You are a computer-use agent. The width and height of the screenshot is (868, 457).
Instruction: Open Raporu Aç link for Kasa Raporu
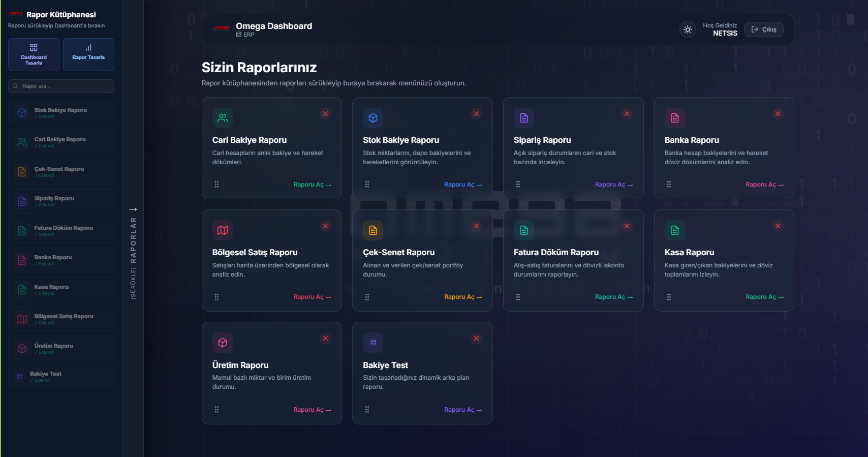(x=764, y=297)
